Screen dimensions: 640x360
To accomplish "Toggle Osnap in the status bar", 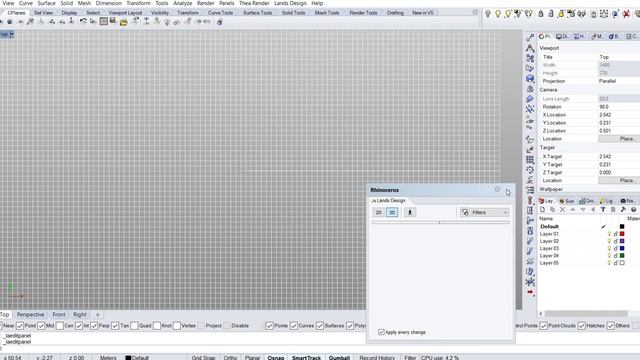I will coord(276,358).
